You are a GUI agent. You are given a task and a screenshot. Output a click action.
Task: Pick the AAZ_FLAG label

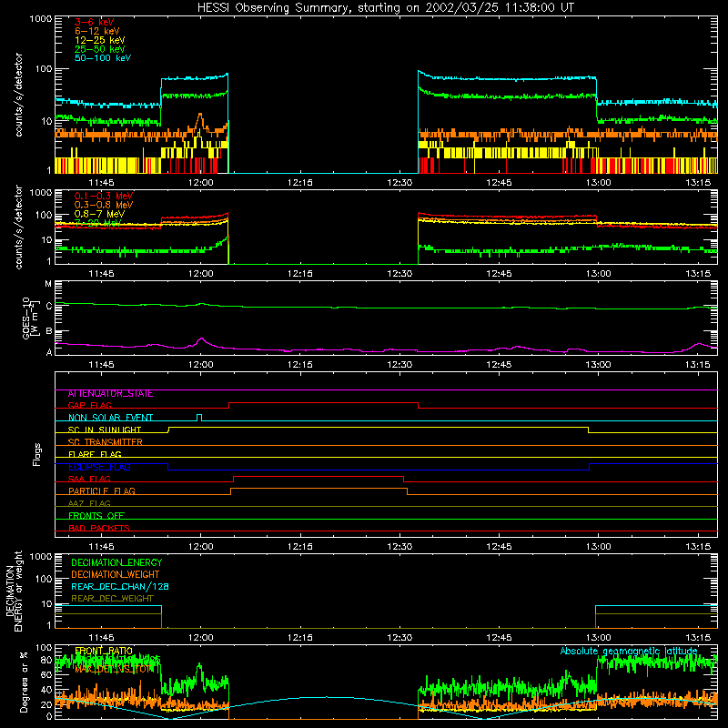89,504
